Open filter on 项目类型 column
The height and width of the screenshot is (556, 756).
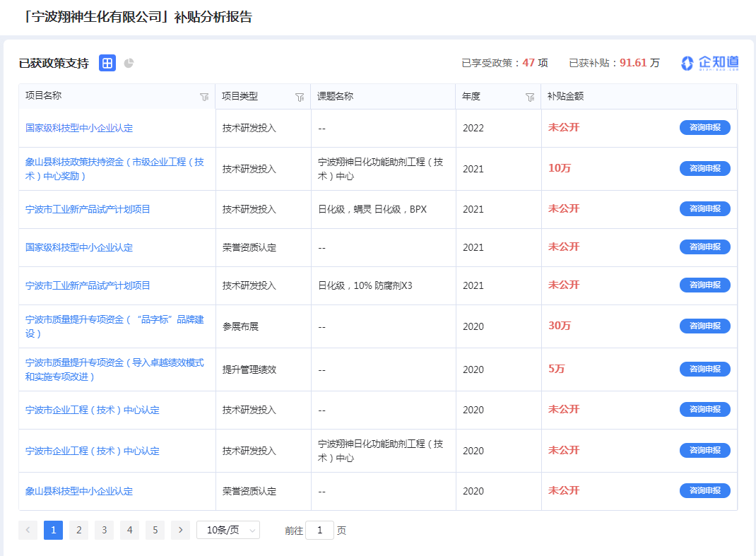pos(300,97)
